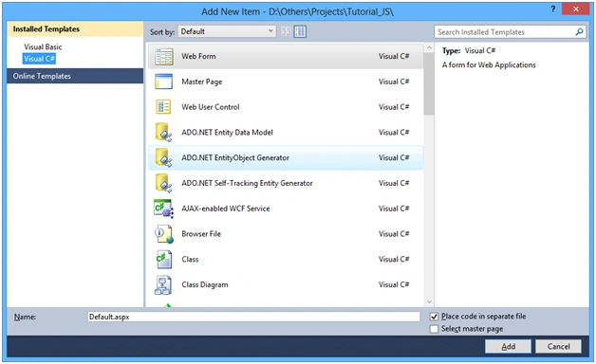Select the "Master Page" label
This screenshot has width=596, height=364.
pyautogui.click(x=202, y=82)
